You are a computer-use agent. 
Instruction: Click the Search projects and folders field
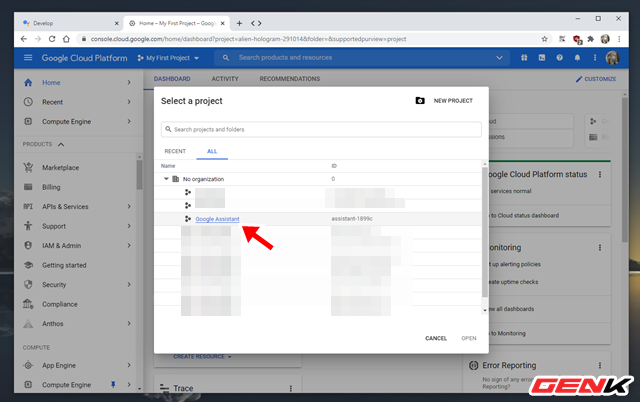[321, 129]
